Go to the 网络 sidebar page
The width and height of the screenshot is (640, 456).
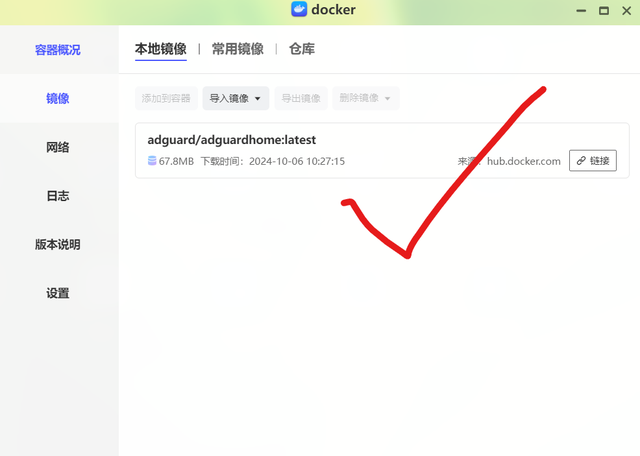pos(58,147)
